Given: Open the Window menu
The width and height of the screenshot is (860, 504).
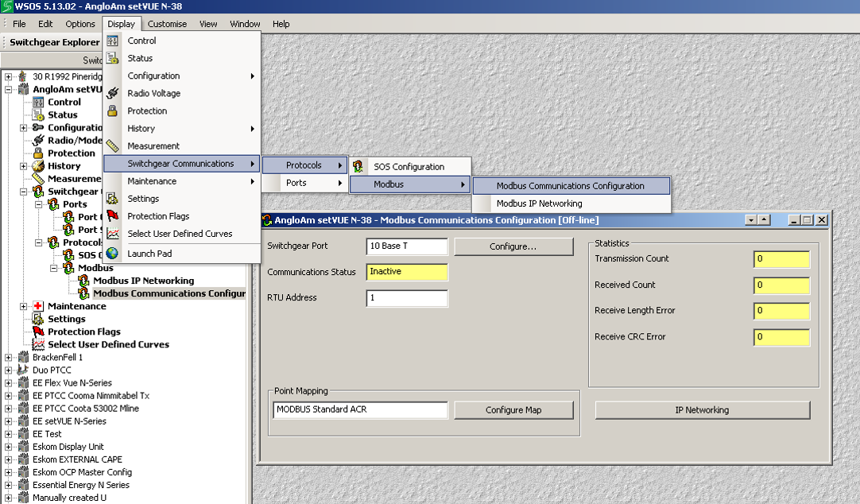Looking at the screenshot, I should [x=245, y=24].
